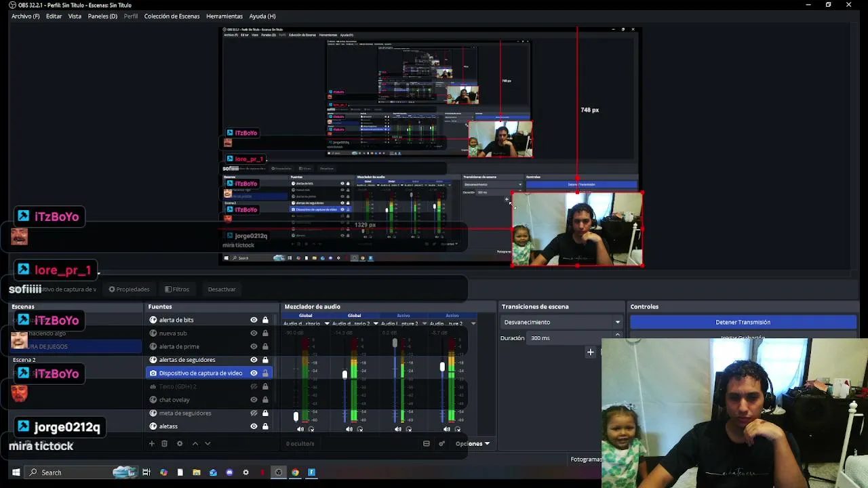Open File Explorer from the taskbar
The width and height of the screenshot is (868, 488).
[197, 472]
